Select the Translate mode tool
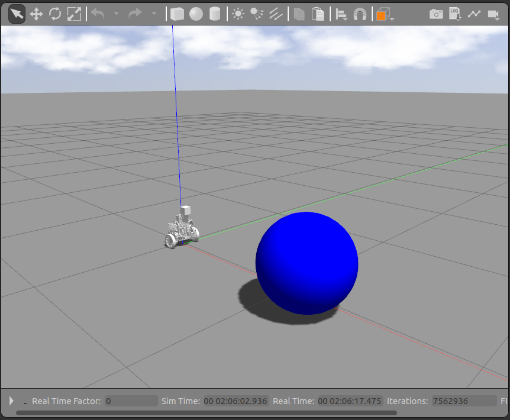 click(x=36, y=14)
